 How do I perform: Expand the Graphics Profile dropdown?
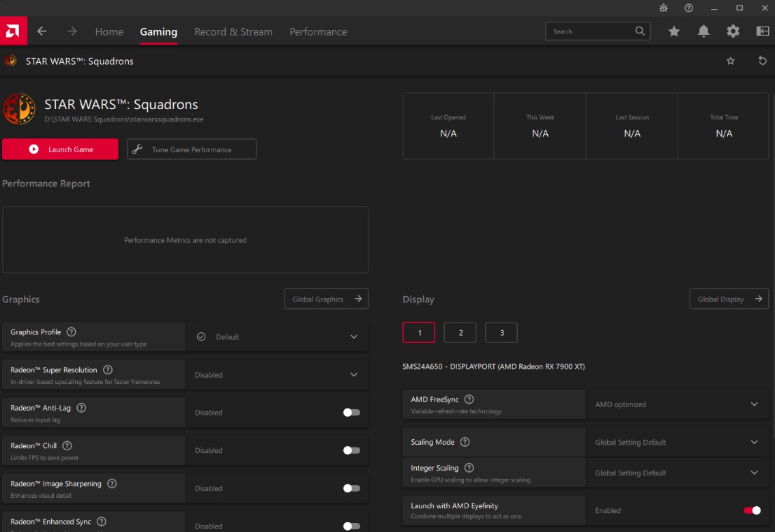277,337
